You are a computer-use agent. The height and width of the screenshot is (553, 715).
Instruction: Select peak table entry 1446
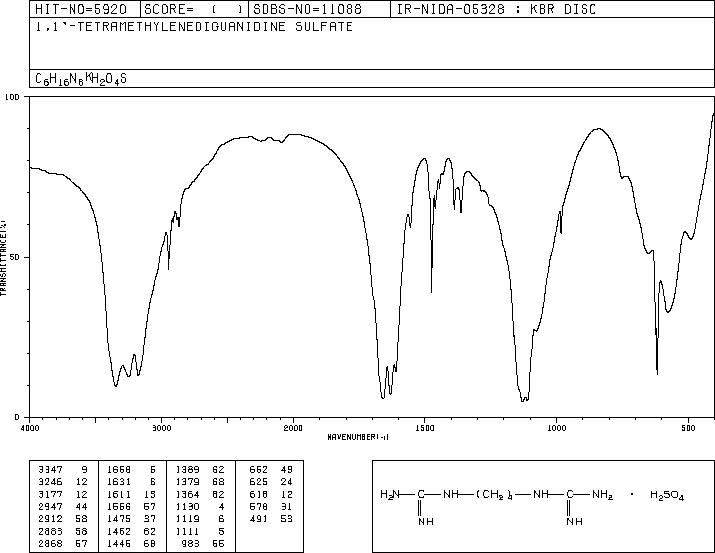coord(119,544)
